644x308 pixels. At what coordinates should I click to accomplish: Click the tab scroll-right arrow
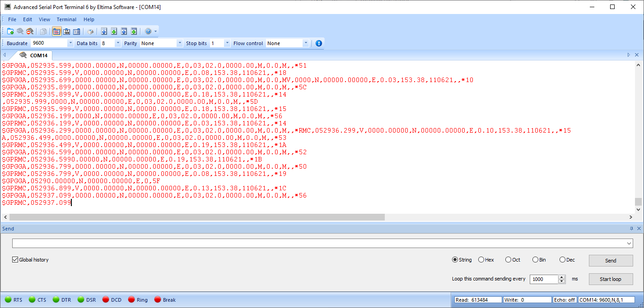pos(629,55)
